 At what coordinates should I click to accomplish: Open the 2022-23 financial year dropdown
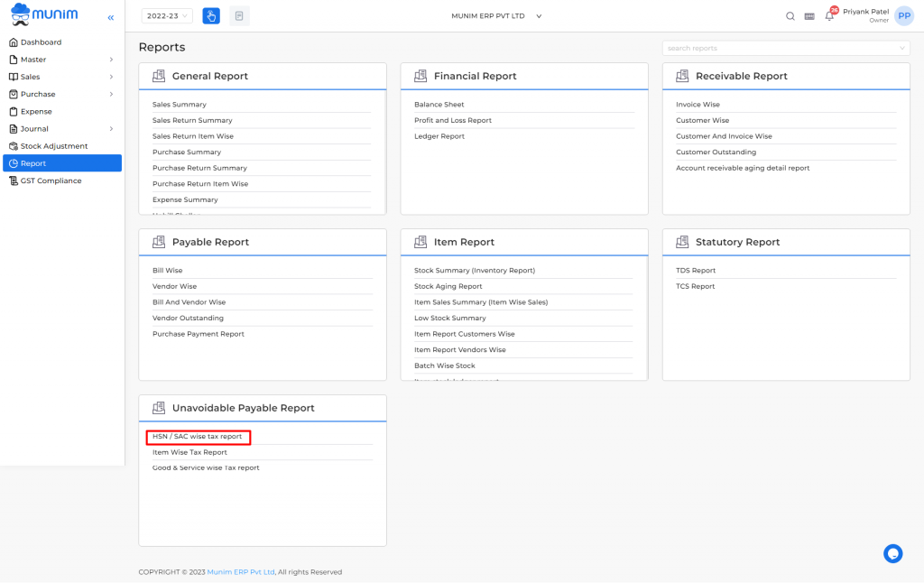(167, 16)
